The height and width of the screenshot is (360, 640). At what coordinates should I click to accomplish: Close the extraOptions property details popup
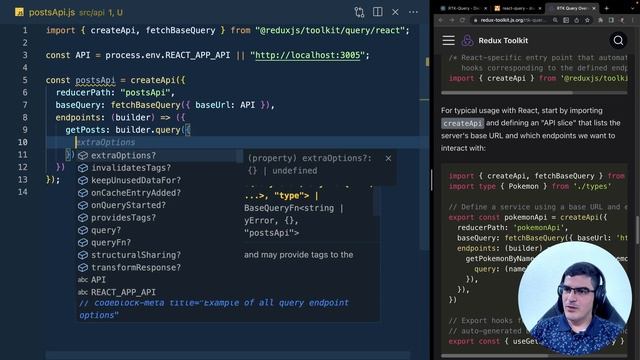click(388, 158)
